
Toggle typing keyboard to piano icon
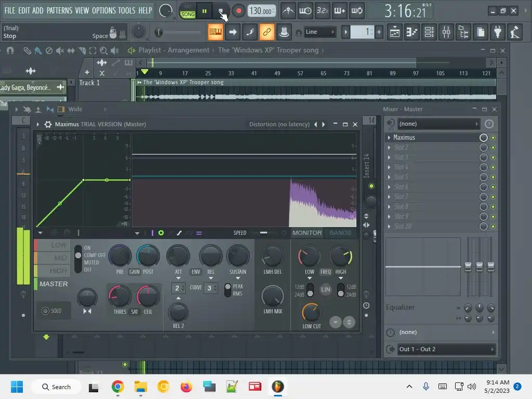coord(216,32)
